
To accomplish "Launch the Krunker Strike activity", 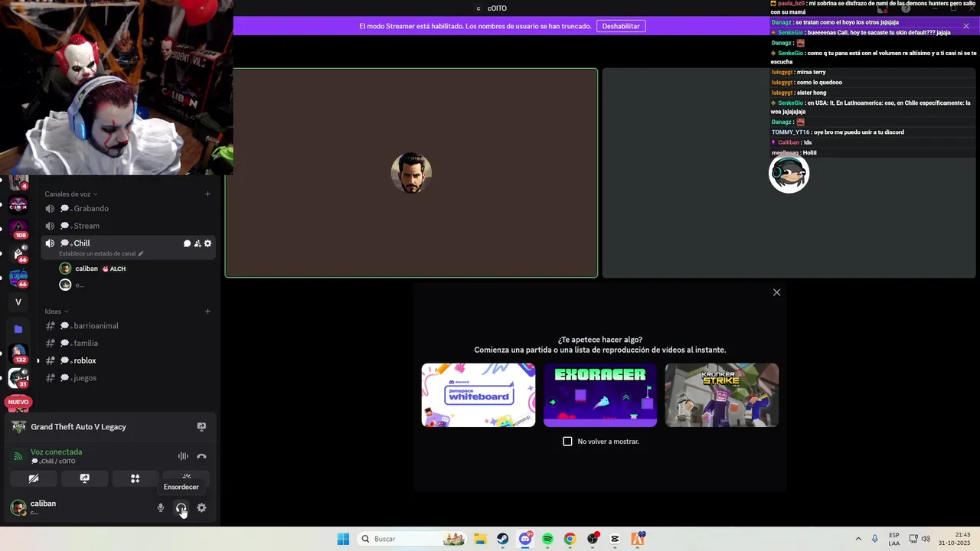I will pos(722,395).
